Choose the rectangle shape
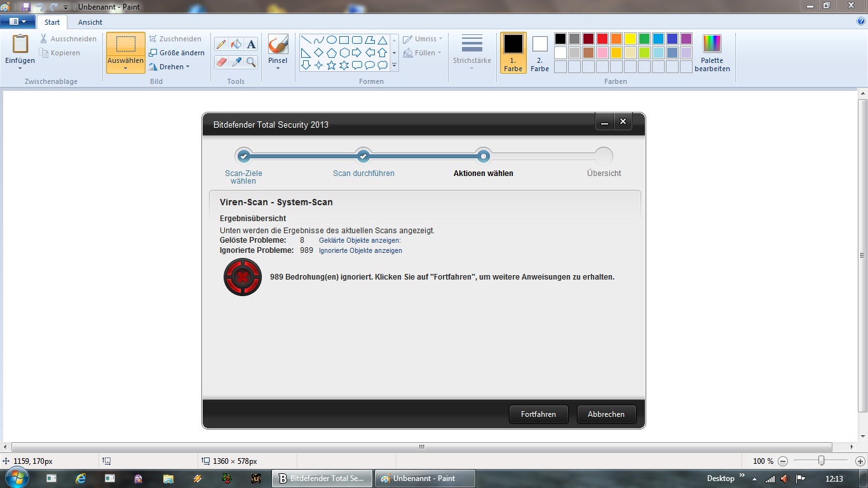This screenshot has width=868, height=488. (x=344, y=40)
